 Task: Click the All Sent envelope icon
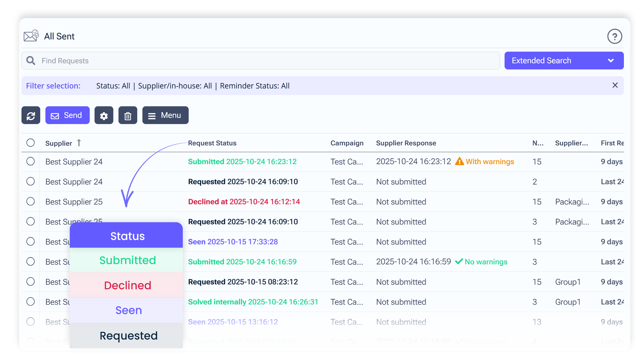click(31, 36)
